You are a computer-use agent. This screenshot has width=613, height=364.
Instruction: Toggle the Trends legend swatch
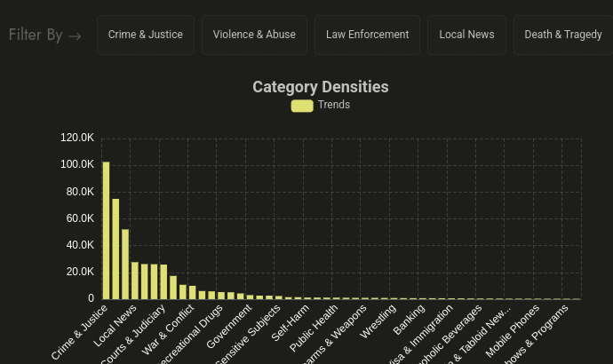point(302,106)
